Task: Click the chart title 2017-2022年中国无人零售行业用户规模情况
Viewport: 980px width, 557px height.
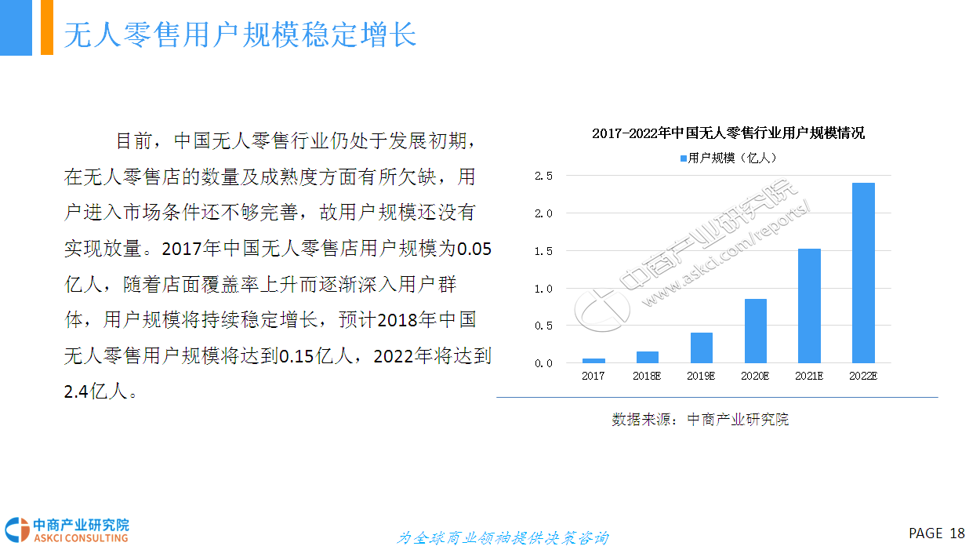Action: pos(728,133)
